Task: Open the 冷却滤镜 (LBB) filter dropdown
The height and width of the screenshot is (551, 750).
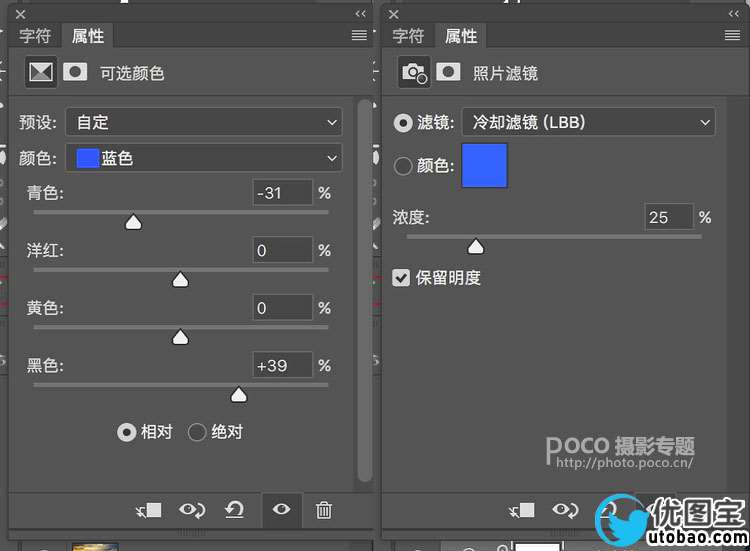Action: point(588,122)
